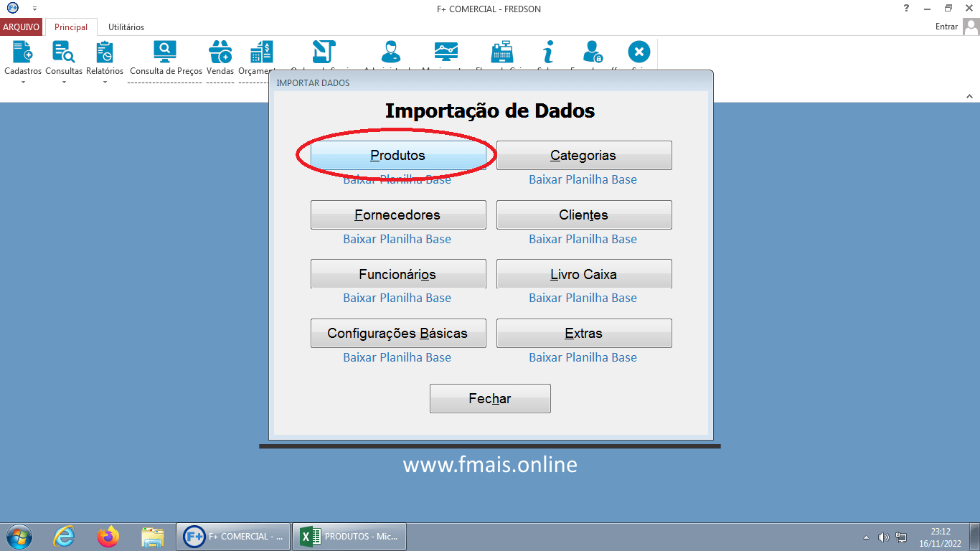
Task: Open the monitor chart icon in ribbon
Action: coord(446,52)
